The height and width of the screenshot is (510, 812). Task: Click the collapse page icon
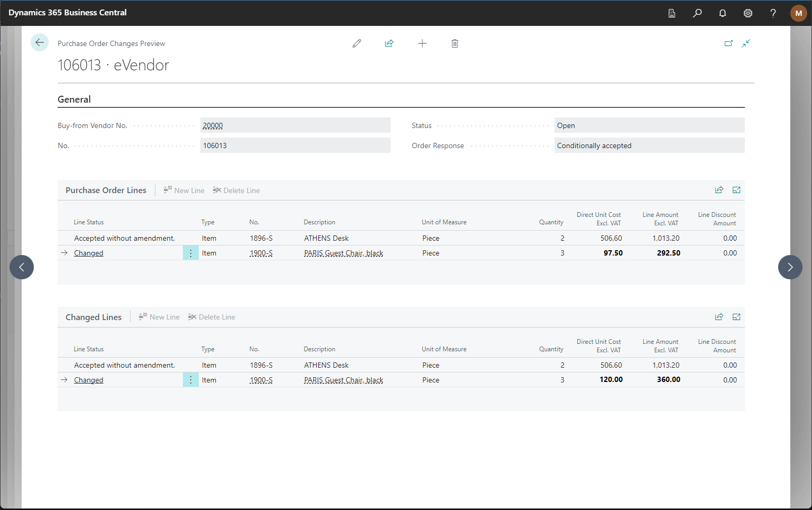(x=746, y=43)
